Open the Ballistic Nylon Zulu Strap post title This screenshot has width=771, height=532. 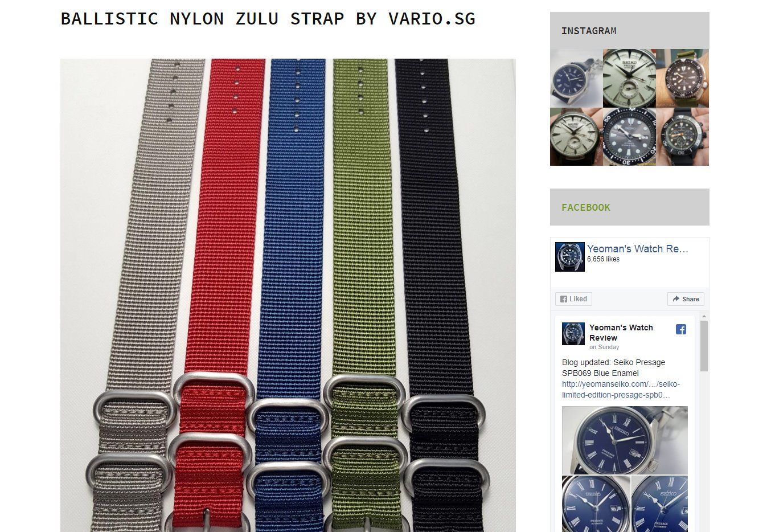268,19
